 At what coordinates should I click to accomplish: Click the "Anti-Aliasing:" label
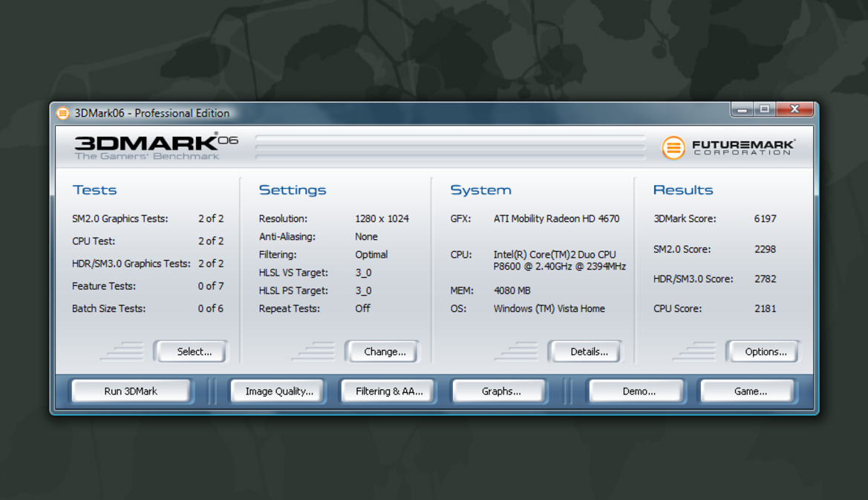(x=287, y=237)
